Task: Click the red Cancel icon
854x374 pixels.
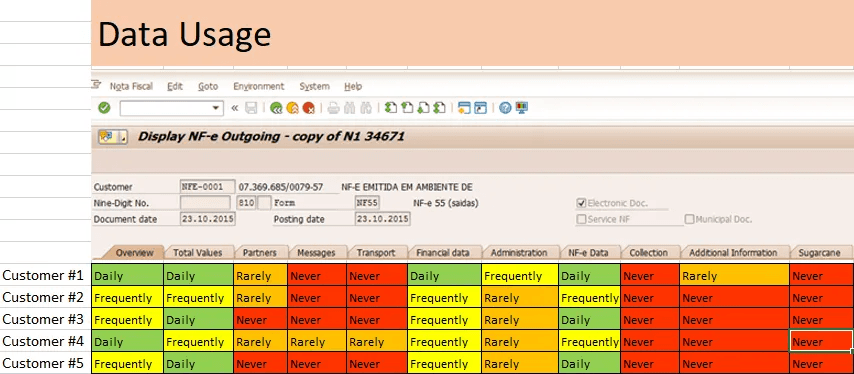Action: tap(309, 108)
